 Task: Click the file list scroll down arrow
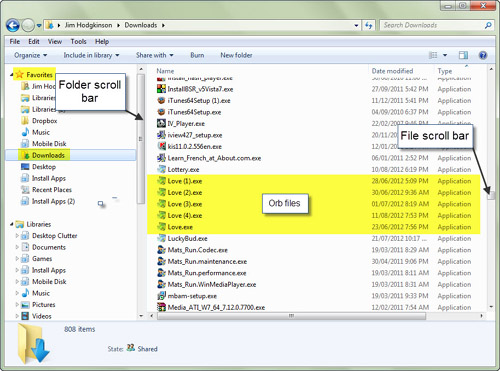[491, 307]
